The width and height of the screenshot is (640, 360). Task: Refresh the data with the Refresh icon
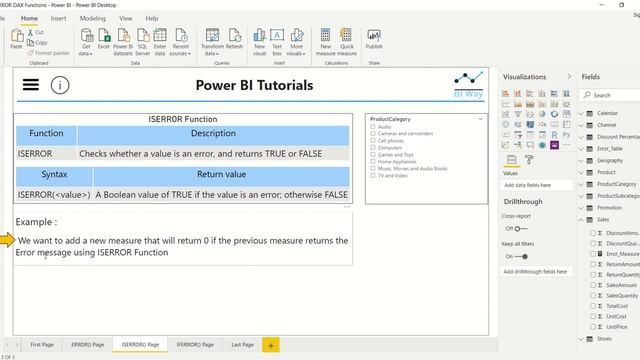234,36
